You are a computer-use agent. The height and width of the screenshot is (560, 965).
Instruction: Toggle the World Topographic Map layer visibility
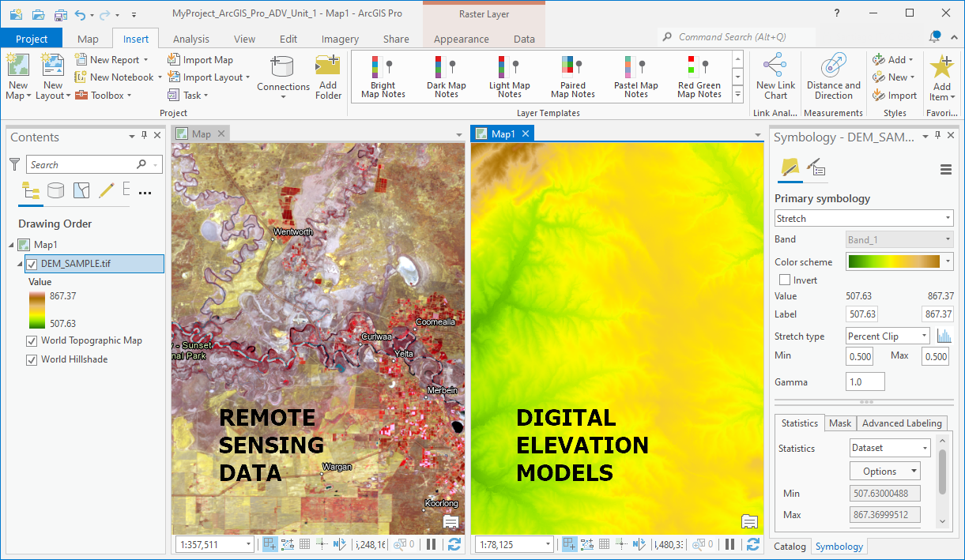32,341
